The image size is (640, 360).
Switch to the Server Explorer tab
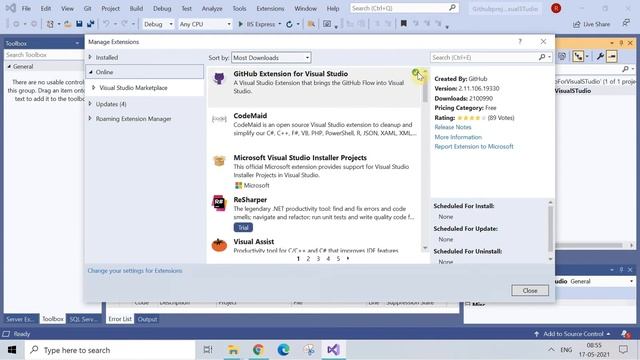click(x=20, y=319)
